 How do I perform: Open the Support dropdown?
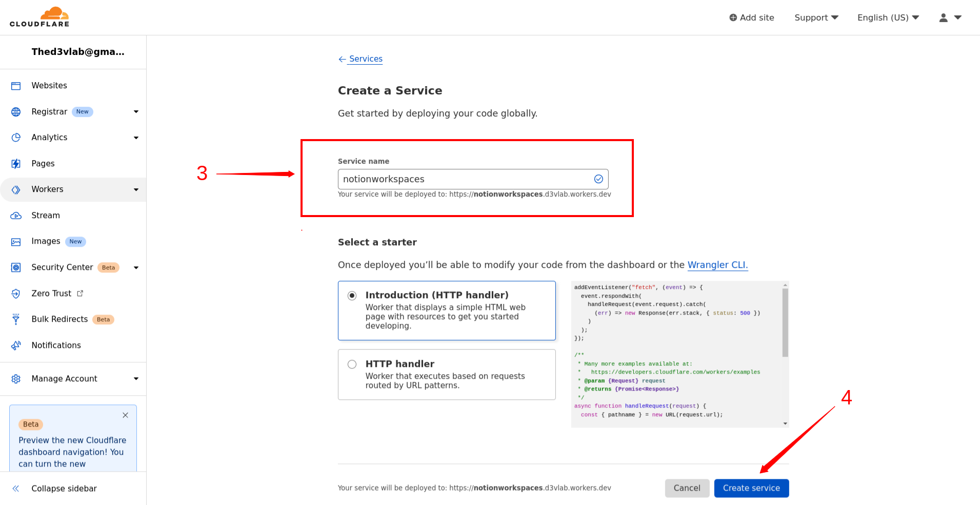coord(816,17)
